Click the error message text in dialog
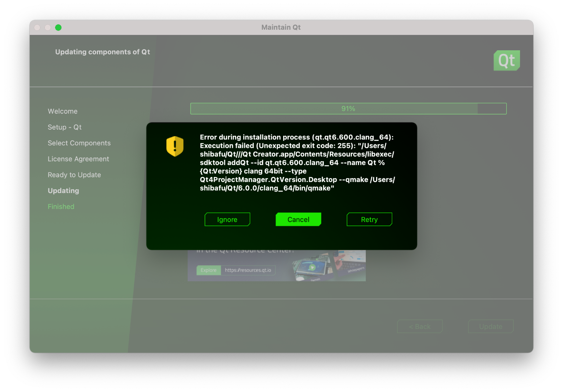 [297, 163]
